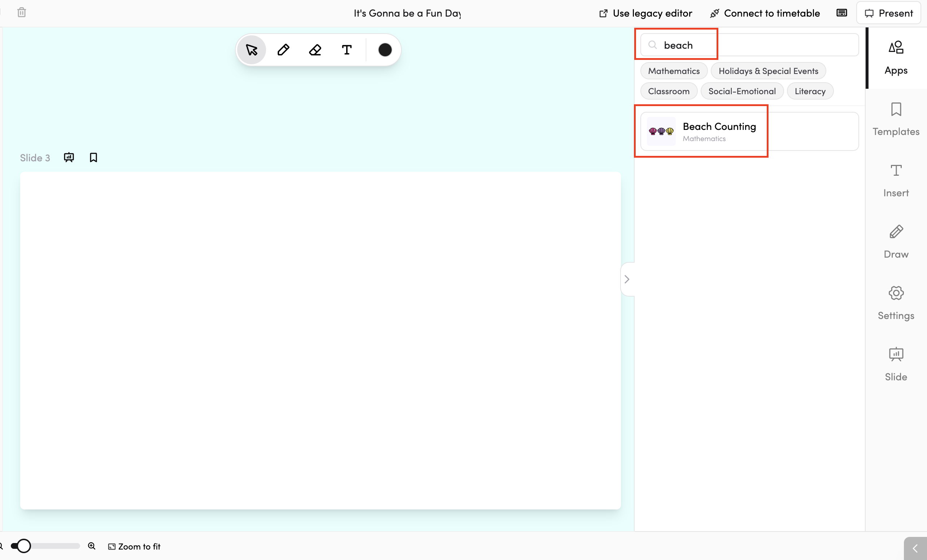Click the Slide 3 label
Viewport: 927px width, 560px height.
35,158
